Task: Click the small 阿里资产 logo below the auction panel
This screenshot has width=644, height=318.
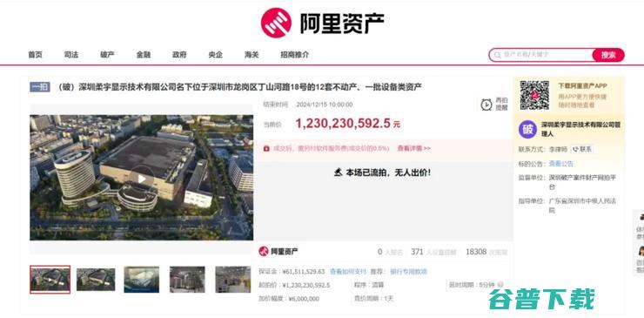Action: 278,252
